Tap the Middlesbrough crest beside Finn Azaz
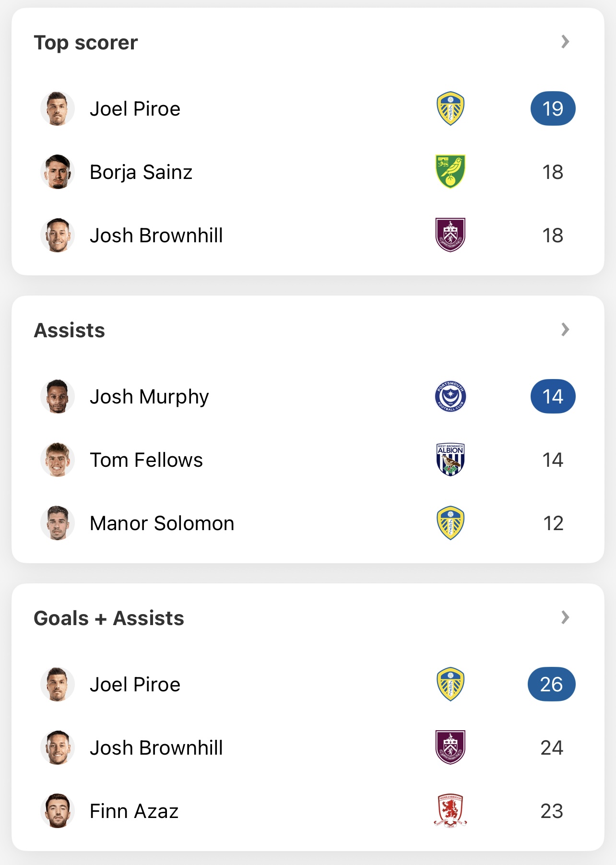 pyautogui.click(x=450, y=811)
